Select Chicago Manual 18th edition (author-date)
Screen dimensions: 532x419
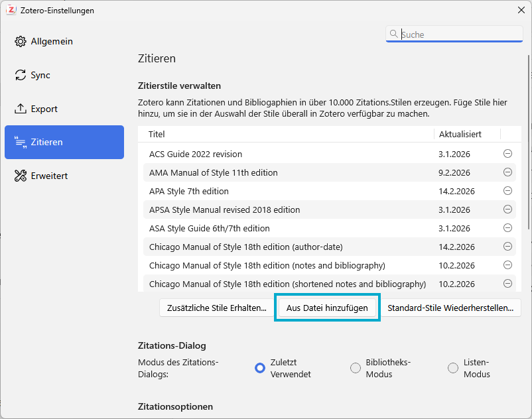pos(330,247)
